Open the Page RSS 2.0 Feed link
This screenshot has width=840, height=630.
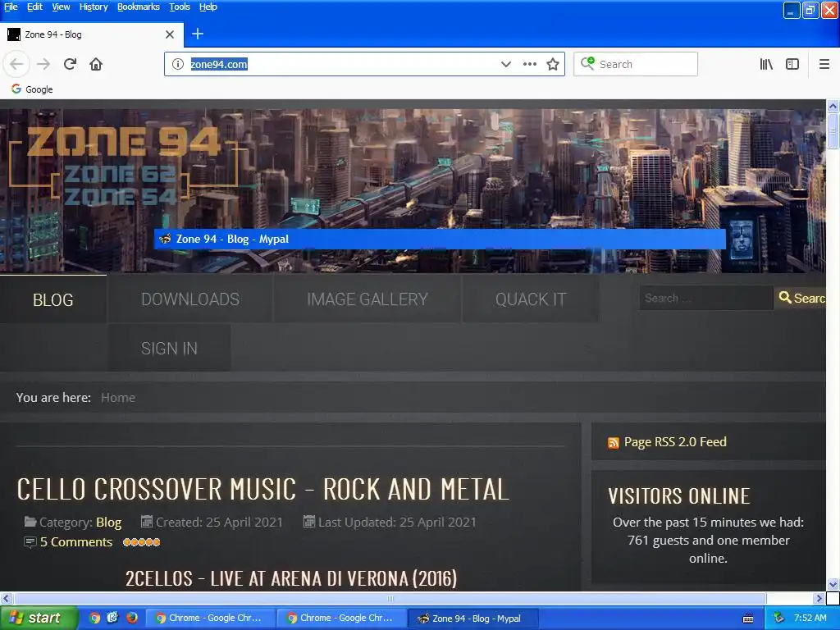[x=675, y=442]
